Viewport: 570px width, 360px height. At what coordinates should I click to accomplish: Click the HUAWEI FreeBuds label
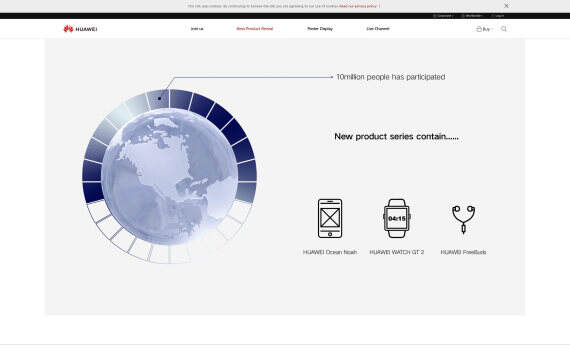click(x=463, y=252)
